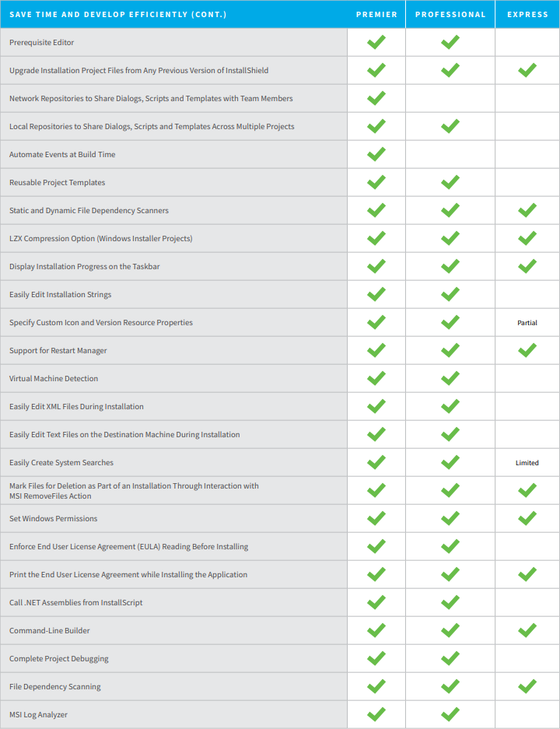Click the Partial label in Express column

[527, 323]
